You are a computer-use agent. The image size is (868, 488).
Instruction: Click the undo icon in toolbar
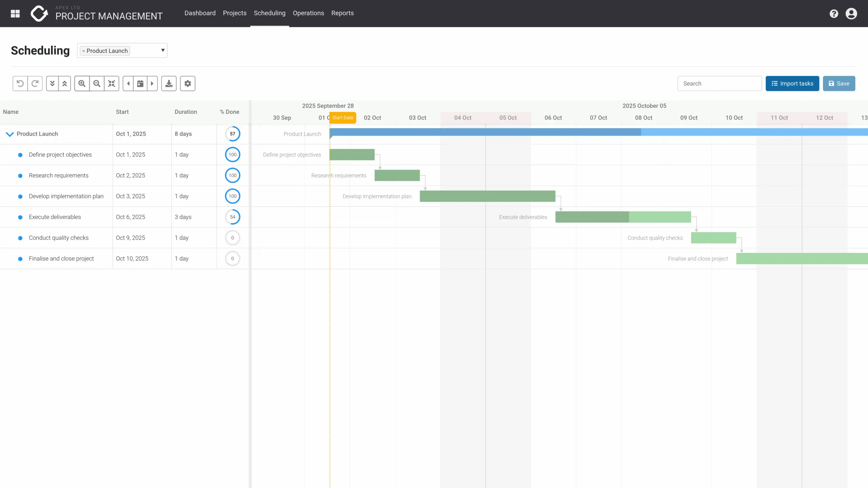20,83
